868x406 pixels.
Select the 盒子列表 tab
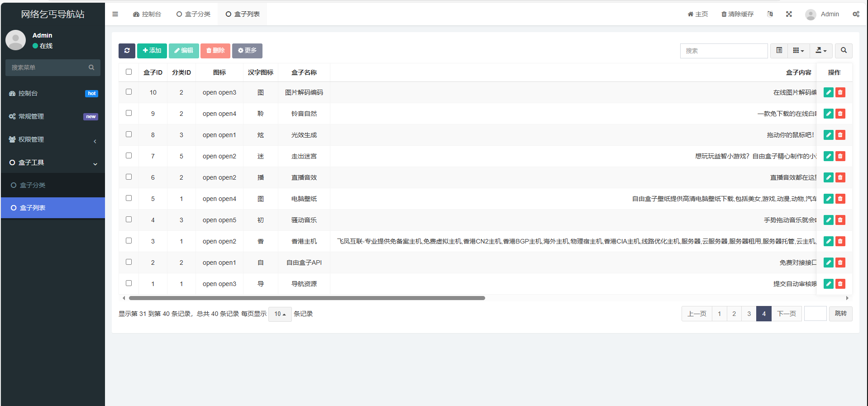click(243, 14)
